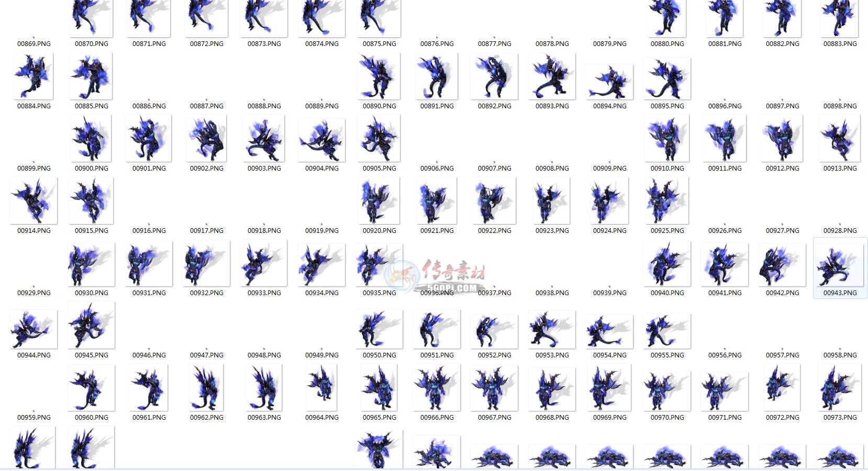Select the 00903.PNG thumbnail
868x471 pixels.
click(x=264, y=139)
